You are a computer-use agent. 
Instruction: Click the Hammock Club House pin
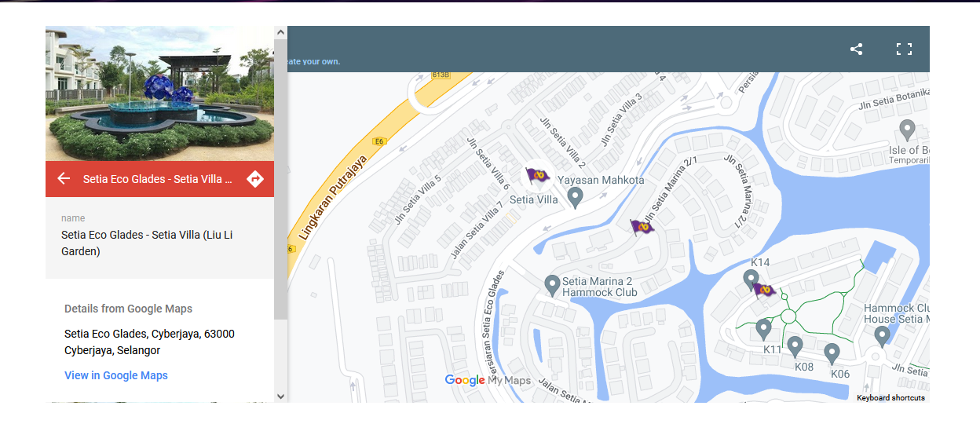882,336
